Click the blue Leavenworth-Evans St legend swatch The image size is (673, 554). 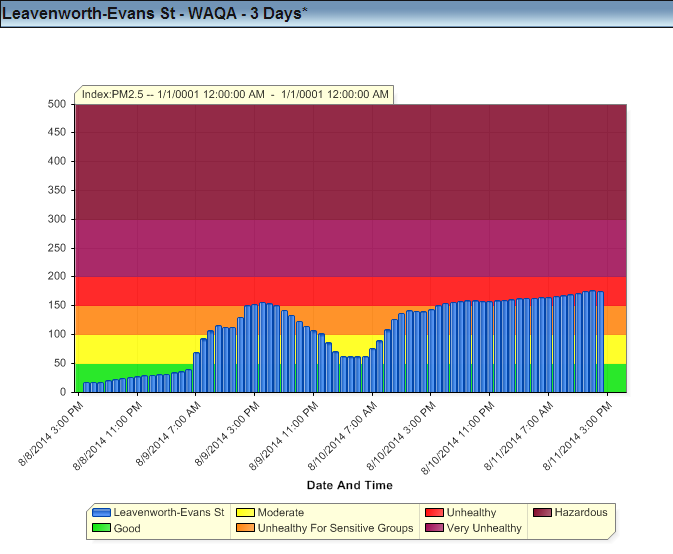[x=101, y=512]
